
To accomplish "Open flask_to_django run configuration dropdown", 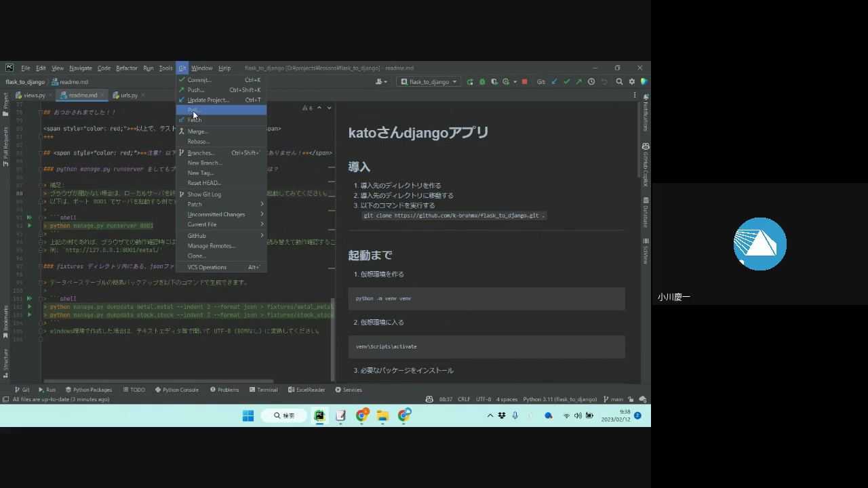I will (x=429, y=82).
